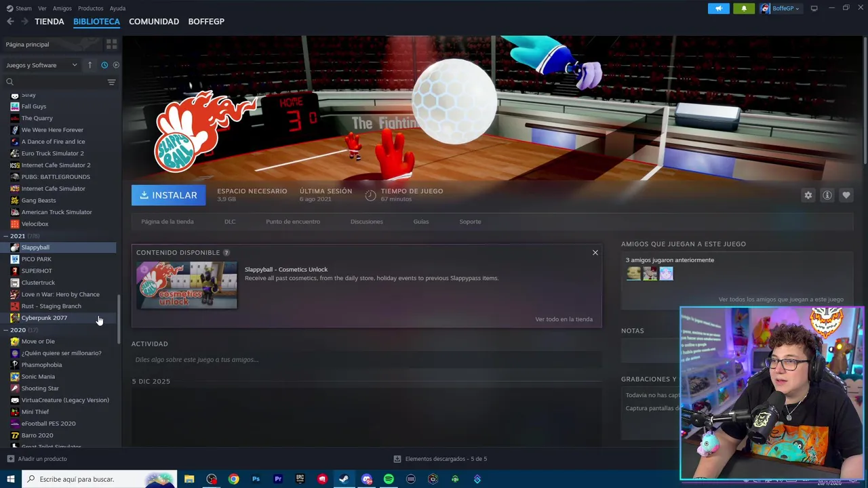Click the library search magnifier icon
The height and width of the screenshot is (488, 868).
tap(9, 82)
